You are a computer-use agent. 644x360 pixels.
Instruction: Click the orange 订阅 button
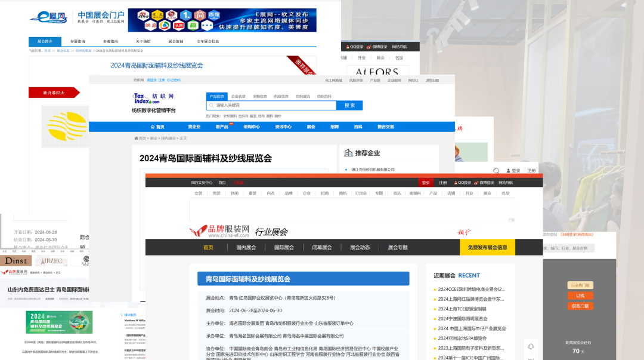click(x=580, y=296)
